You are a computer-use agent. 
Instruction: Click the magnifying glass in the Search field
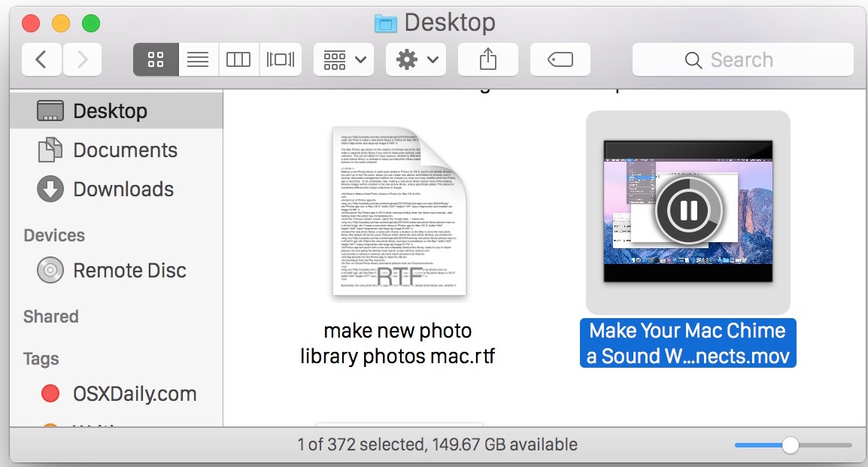click(x=692, y=59)
